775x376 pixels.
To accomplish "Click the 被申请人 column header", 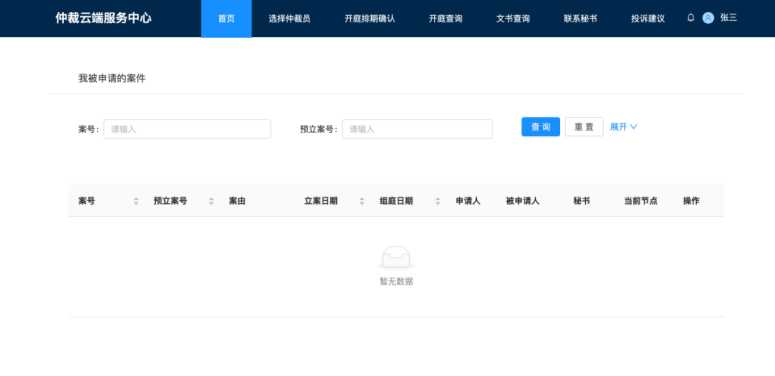I will pyautogui.click(x=522, y=201).
